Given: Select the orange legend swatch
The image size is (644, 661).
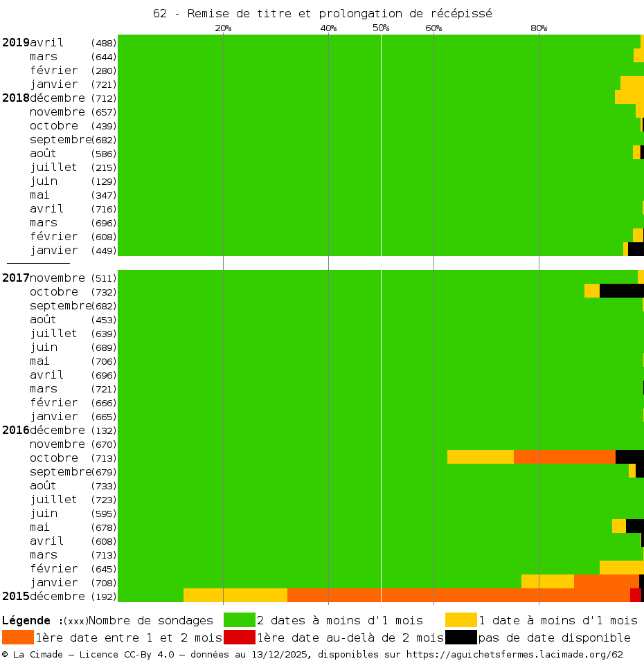Looking at the screenshot, I should point(18,637).
